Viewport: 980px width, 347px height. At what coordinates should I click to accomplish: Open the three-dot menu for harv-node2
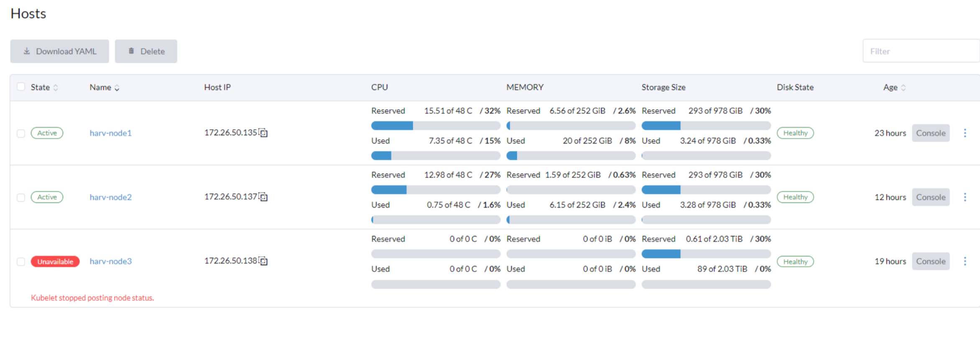(x=965, y=196)
